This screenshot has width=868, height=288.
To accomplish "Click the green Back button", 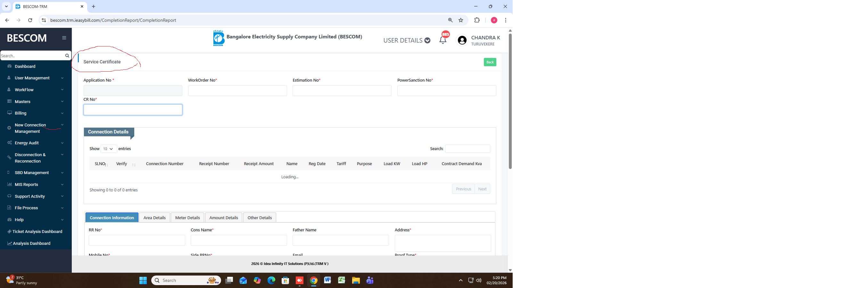I will click(x=490, y=62).
